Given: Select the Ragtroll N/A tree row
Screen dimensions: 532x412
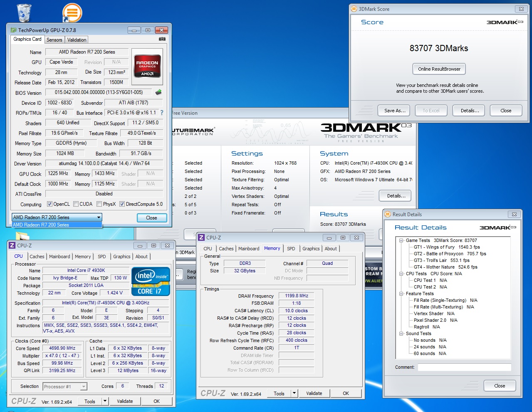Looking at the screenshot, I should tap(427, 327).
